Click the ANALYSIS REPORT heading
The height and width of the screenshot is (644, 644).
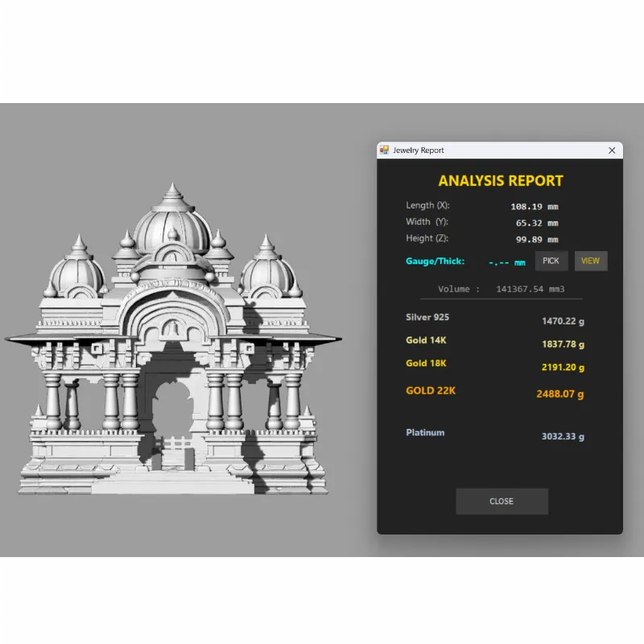coord(500,181)
